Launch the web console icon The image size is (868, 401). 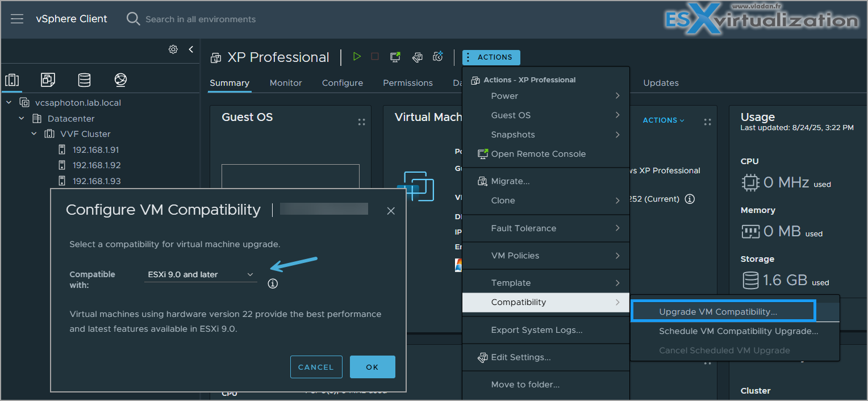pyautogui.click(x=395, y=56)
